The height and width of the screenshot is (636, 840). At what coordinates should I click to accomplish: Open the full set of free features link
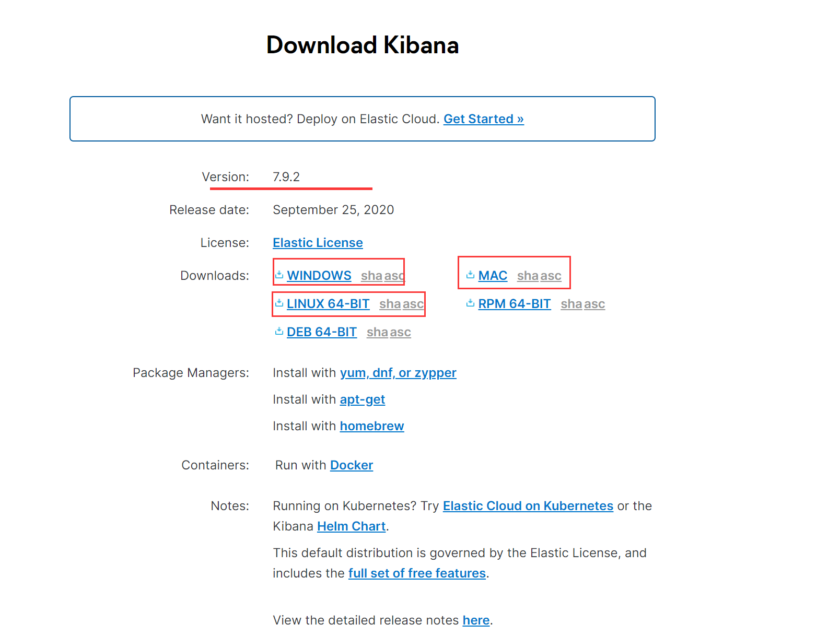(417, 573)
